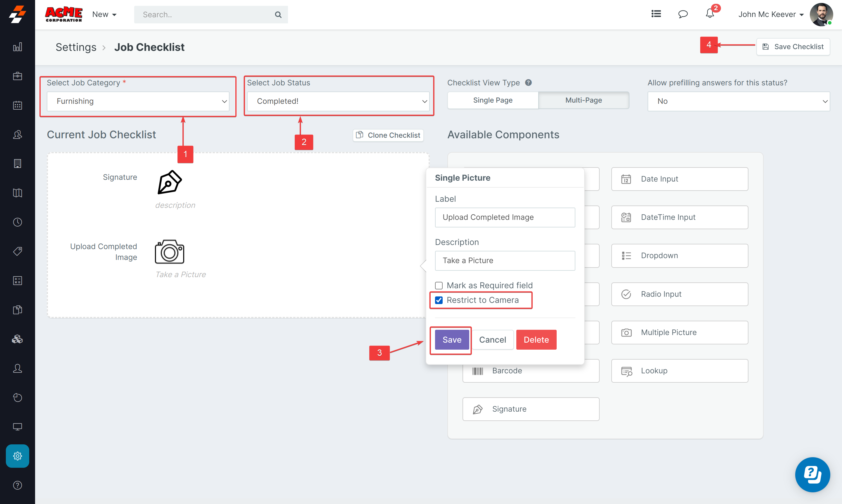Click the notification bell icon
842x504 pixels.
[x=710, y=14]
